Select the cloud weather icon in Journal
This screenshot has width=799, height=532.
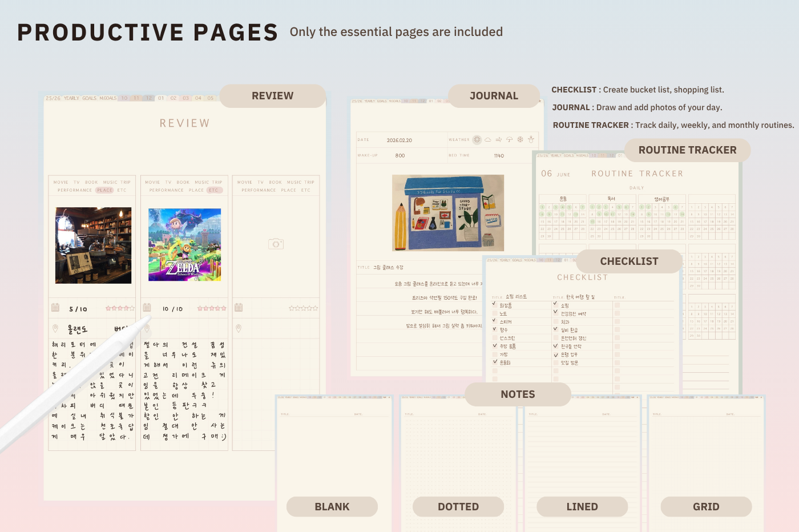click(x=488, y=140)
